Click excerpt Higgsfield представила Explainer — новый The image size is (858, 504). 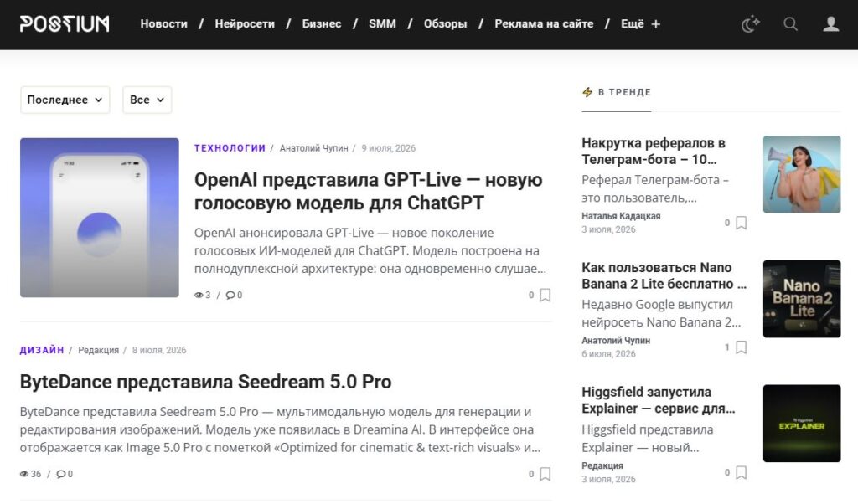pyautogui.click(x=648, y=439)
